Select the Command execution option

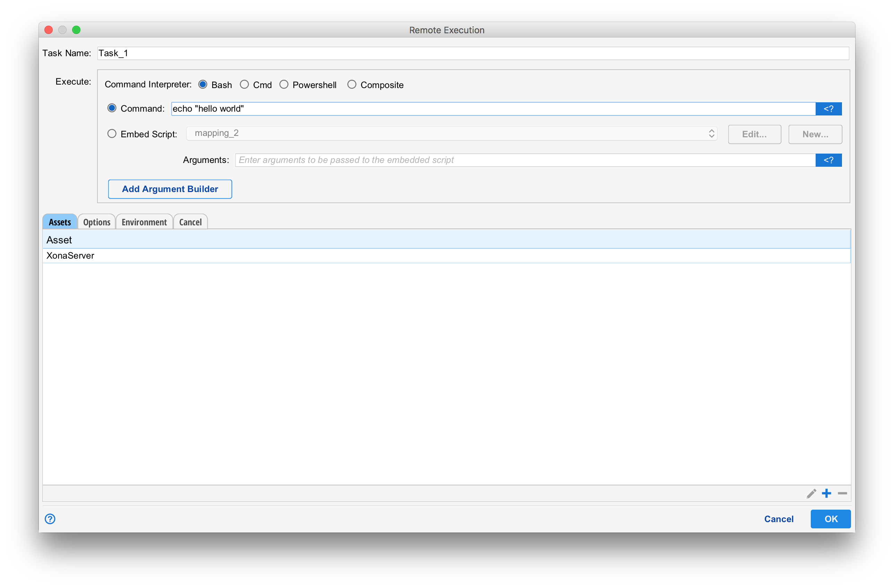click(x=112, y=108)
